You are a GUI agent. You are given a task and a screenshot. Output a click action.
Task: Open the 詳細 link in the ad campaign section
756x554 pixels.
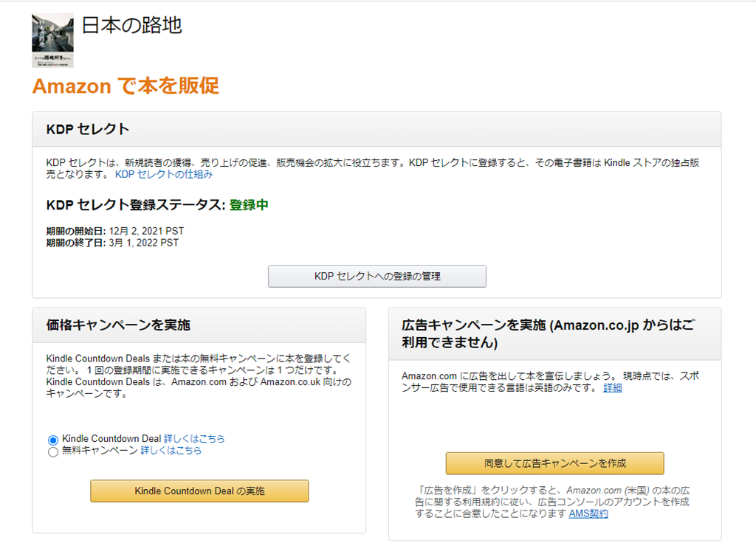point(612,388)
